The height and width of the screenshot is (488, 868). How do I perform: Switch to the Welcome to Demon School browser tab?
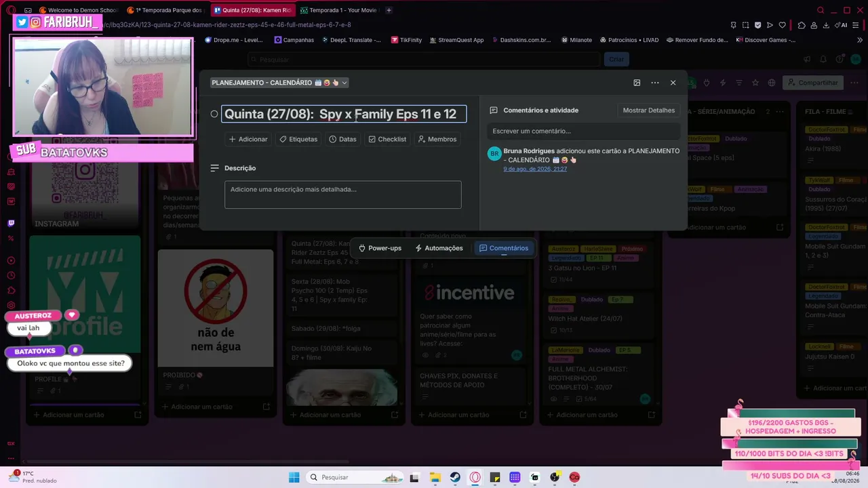point(78,10)
